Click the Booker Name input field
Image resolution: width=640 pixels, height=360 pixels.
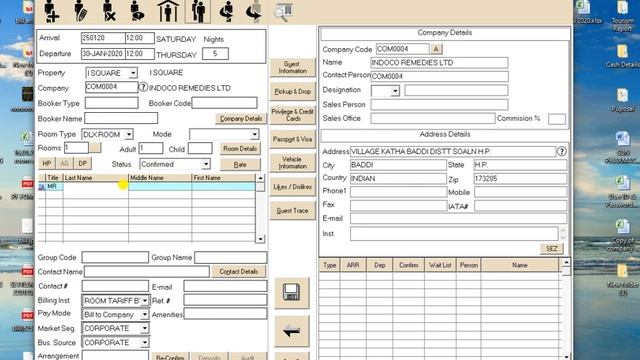(x=121, y=119)
